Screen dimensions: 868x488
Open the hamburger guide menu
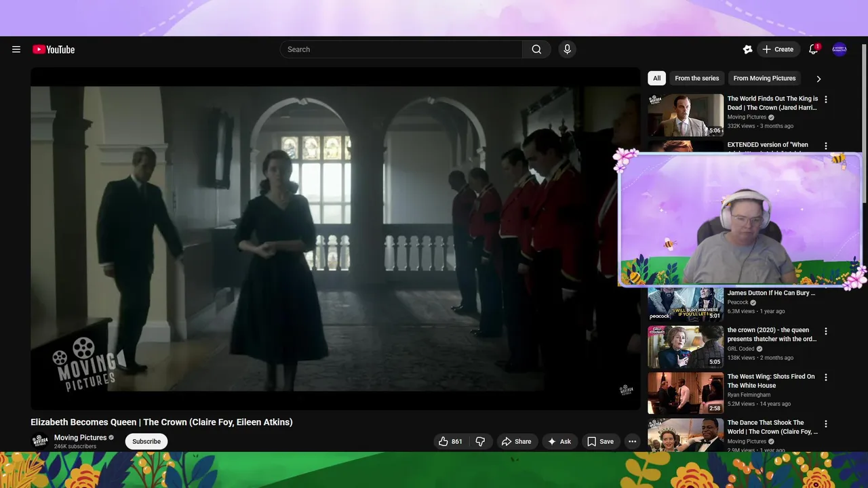pyautogui.click(x=16, y=49)
